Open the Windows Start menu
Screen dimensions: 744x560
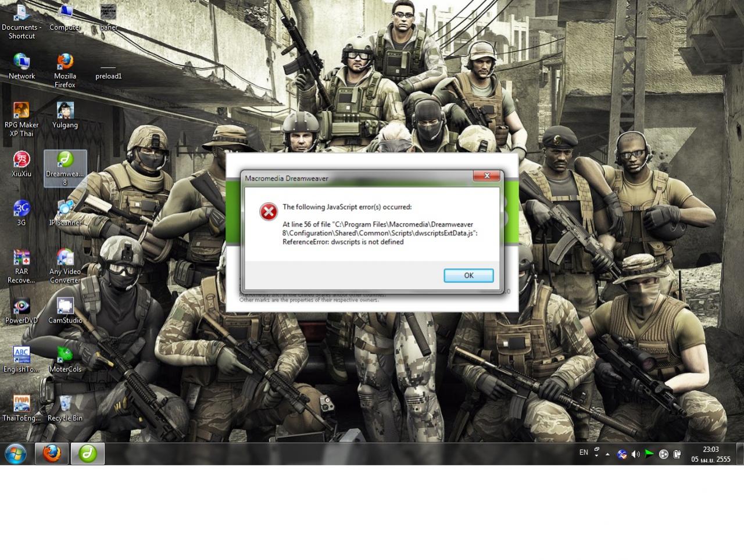coord(16,454)
